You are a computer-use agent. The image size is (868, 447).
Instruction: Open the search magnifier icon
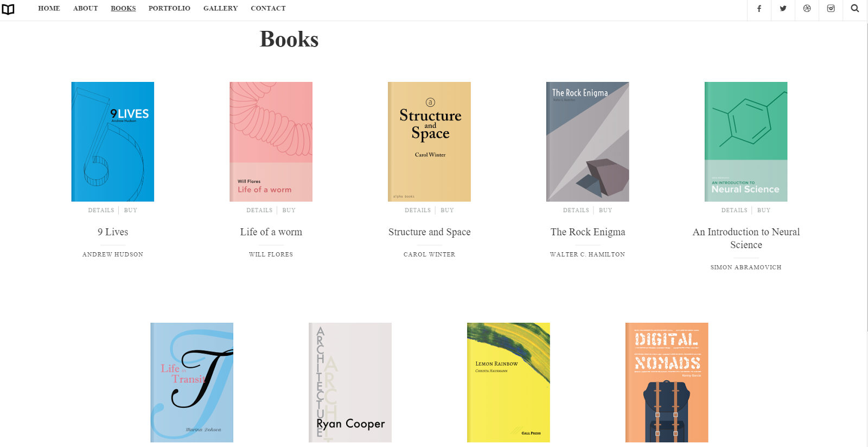[x=854, y=9]
